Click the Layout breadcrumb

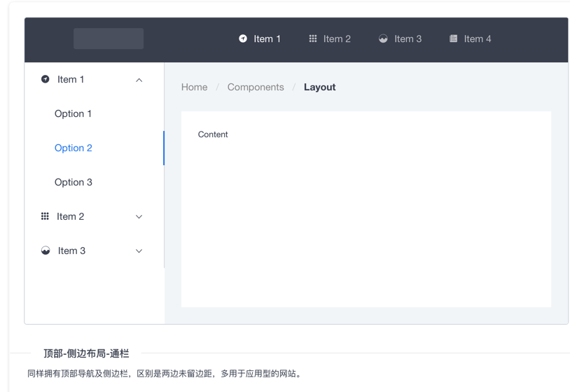320,87
